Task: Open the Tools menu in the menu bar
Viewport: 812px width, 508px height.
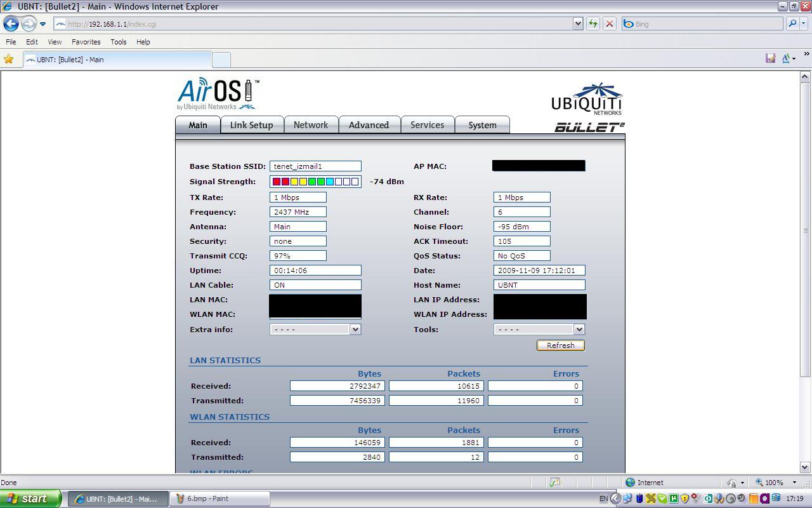Action: 119,42
